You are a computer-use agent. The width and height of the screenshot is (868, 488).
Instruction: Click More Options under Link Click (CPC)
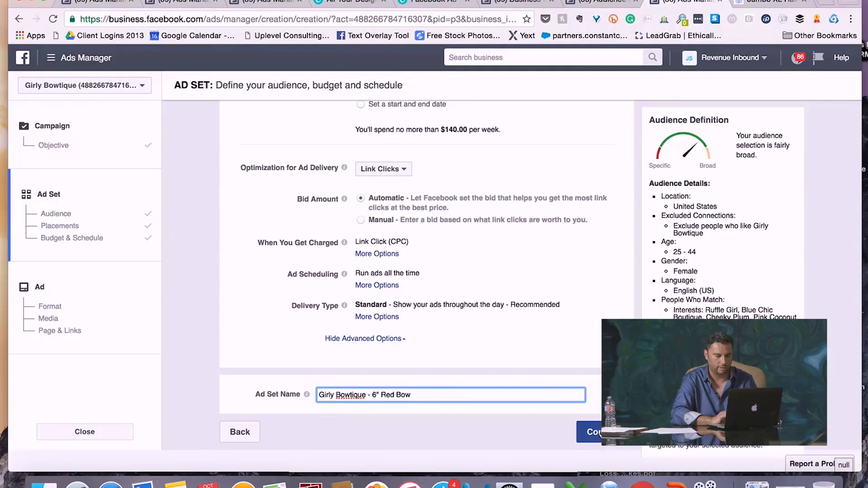377,253
